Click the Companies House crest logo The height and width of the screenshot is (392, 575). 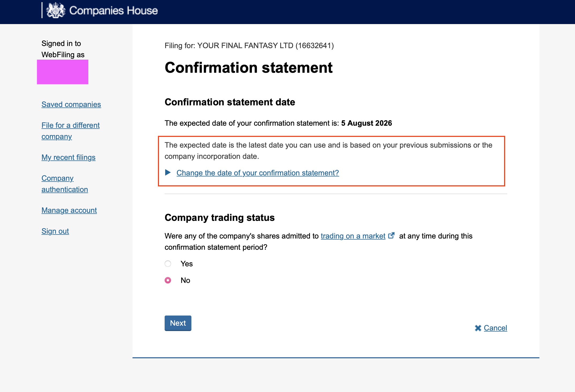click(x=56, y=10)
